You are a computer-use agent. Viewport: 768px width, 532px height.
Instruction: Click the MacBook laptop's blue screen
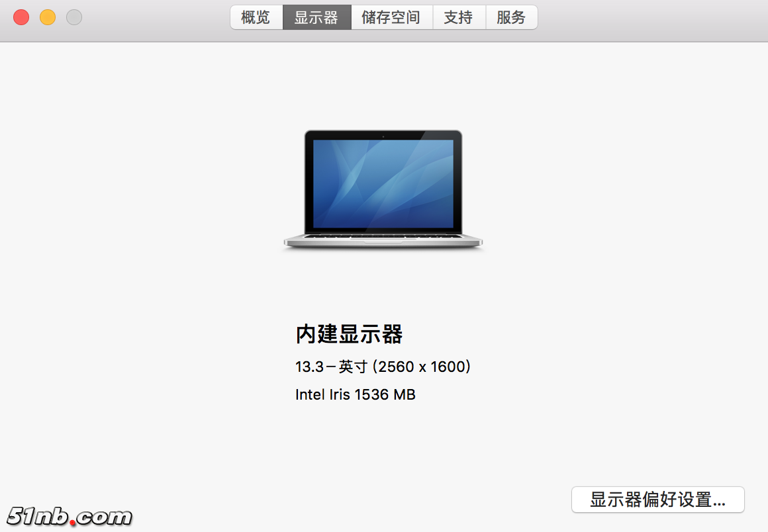[383, 184]
